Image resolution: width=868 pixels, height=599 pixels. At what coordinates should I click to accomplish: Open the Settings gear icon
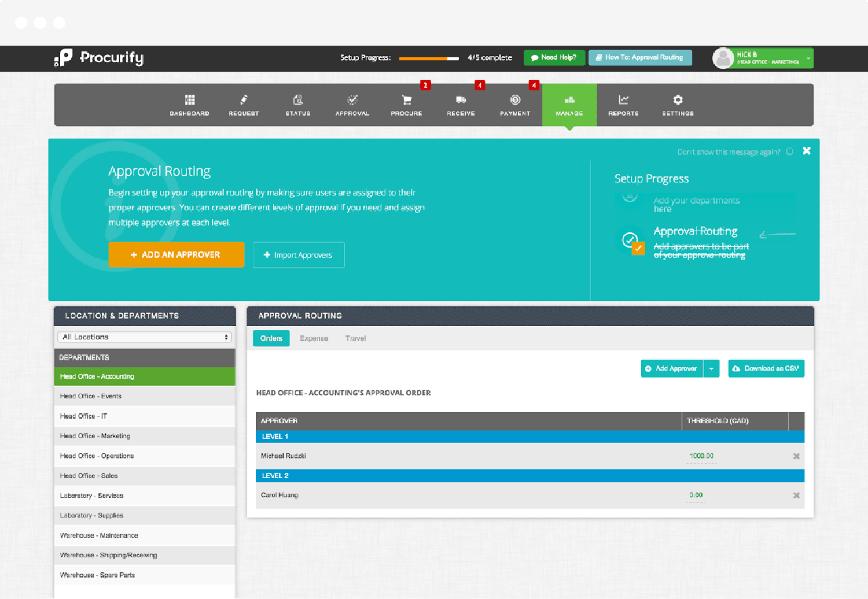point(678,100)
